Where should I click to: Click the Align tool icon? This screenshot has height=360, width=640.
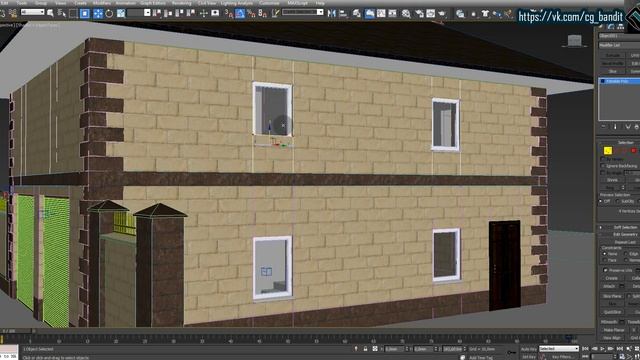pyautogui.click(x=343, y=13)
